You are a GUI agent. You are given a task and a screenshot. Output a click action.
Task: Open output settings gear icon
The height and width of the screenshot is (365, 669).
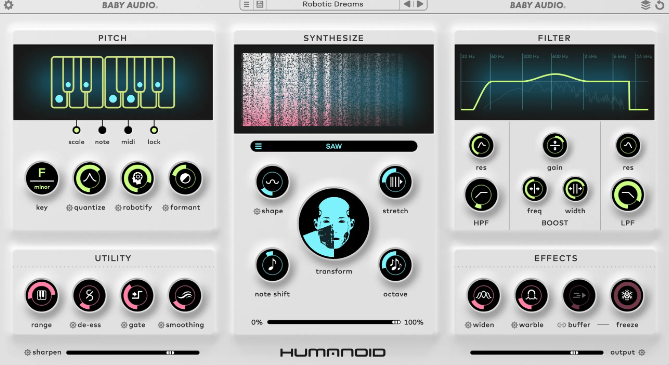tap(642, 353)
